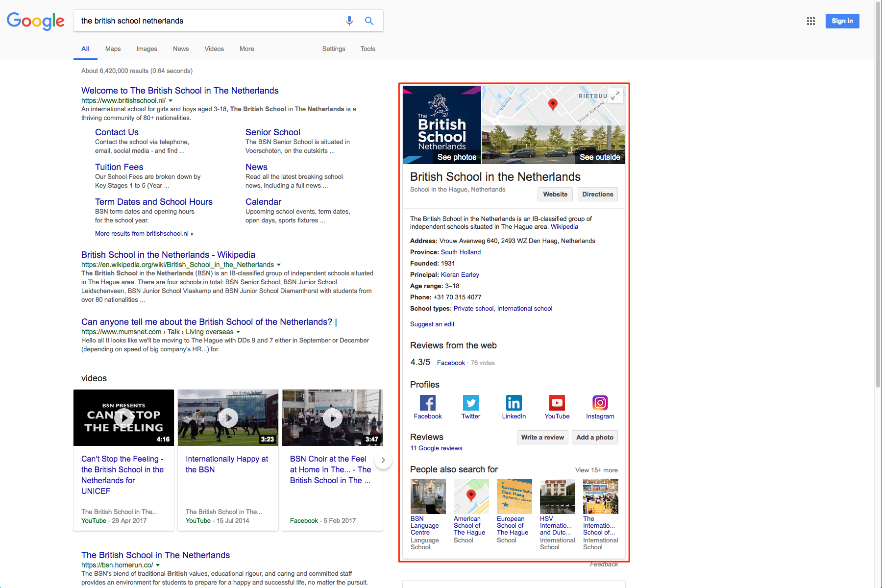Open American School of The Hague thumbnail
The height and width of the screenshot is (588, 882).
471,496
